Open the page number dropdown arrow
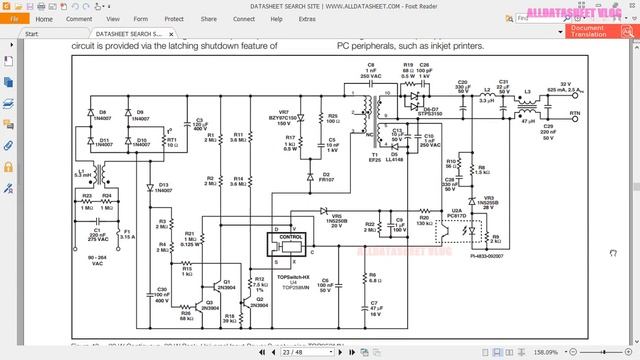 331,352
